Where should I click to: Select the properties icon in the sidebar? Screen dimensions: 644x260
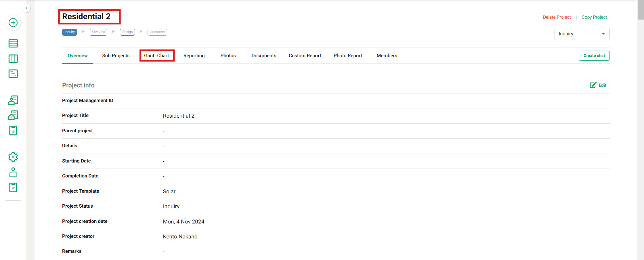tap(13, 115)
